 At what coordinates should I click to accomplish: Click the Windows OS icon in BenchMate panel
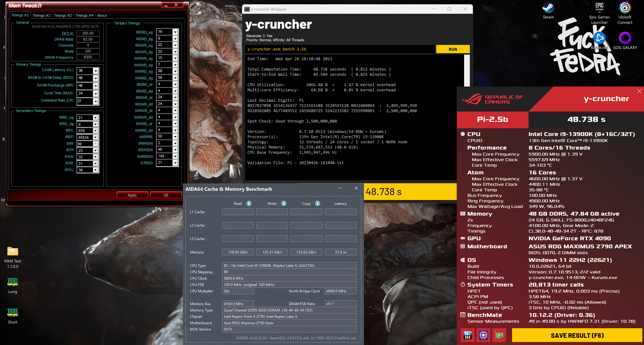coord(463,260)
